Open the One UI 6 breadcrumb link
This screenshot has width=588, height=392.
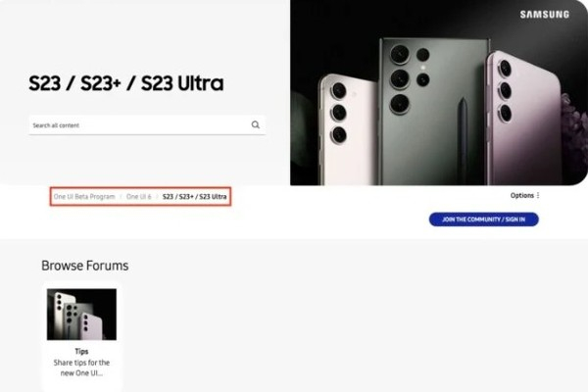point(139,197)
